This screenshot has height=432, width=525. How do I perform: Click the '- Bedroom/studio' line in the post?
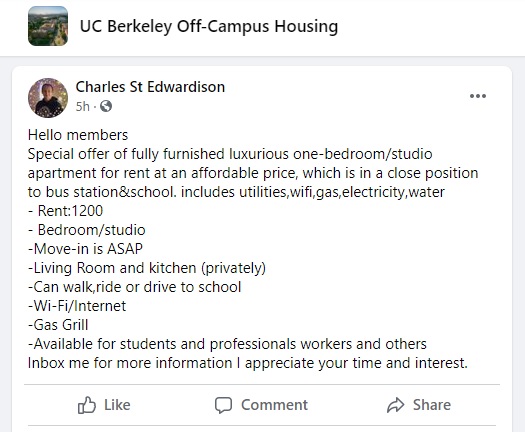87,230
